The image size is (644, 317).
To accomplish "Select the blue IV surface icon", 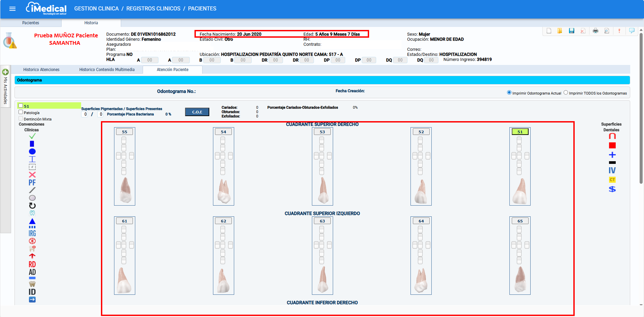I will [x=612, y=171].
